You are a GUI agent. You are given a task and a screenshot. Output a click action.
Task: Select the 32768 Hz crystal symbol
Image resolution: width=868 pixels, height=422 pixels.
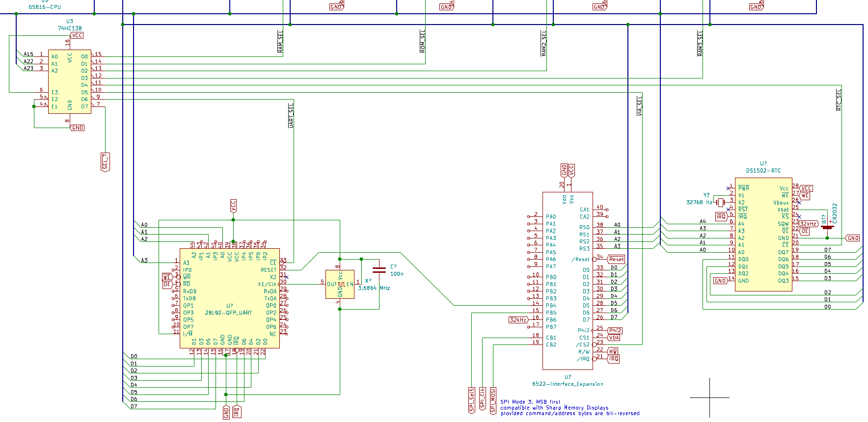720,202
